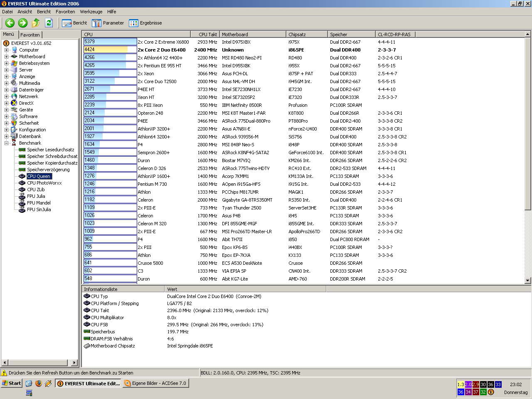The width and height of the screenshot is (532, 399).
Task: Collapse the Benchmark tree node
Action: tap(6, 143)
